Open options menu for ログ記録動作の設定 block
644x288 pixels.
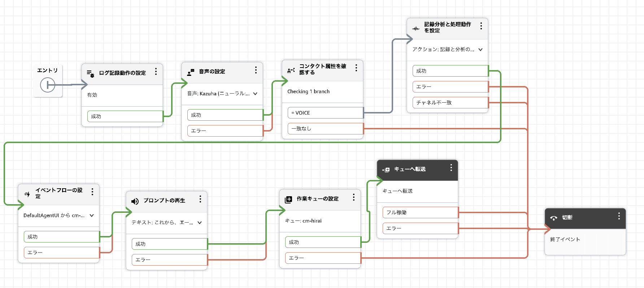(156, 72)
